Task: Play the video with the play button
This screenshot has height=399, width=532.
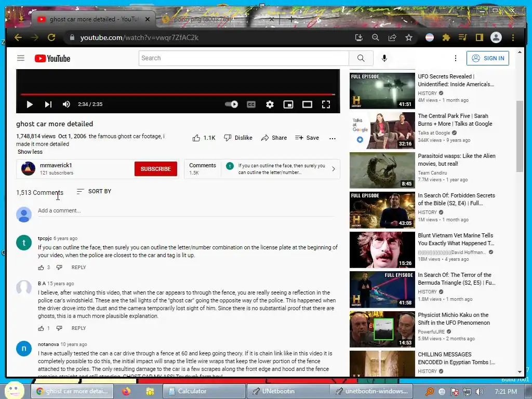Action: coord(30,104)
